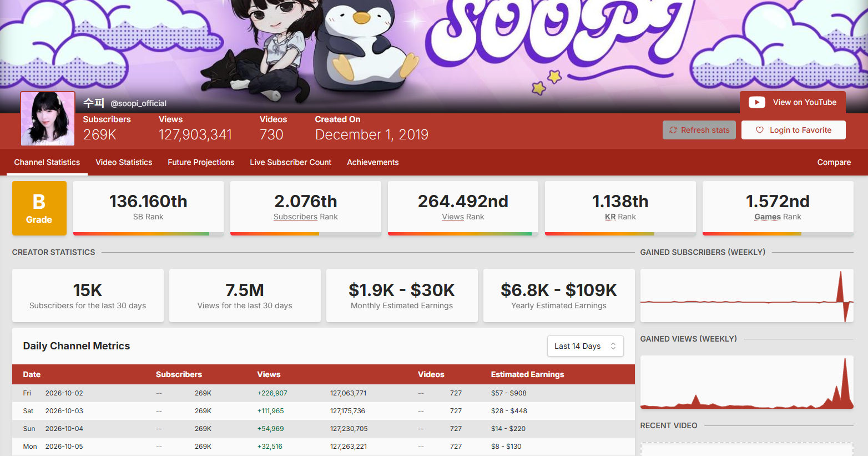The width and height of the screenshot is (868, 456).
Task: Click the channel profile picture
Action: [48, 119]
